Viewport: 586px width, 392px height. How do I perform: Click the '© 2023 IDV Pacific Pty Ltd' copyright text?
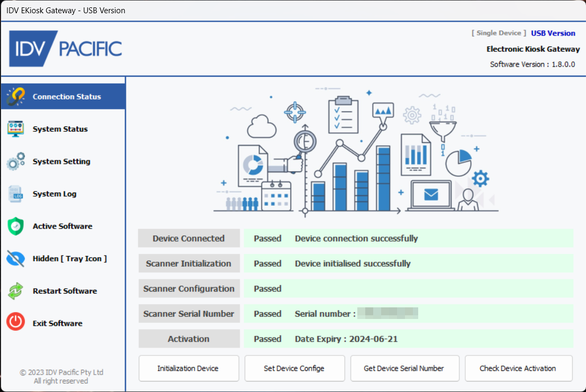[x=61, y=372]
